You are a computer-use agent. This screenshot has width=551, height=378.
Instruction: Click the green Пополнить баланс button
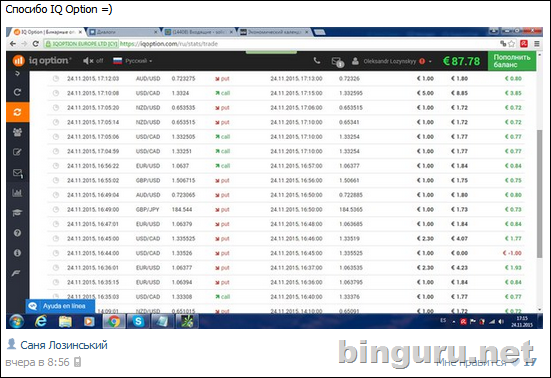pos(512,61)
